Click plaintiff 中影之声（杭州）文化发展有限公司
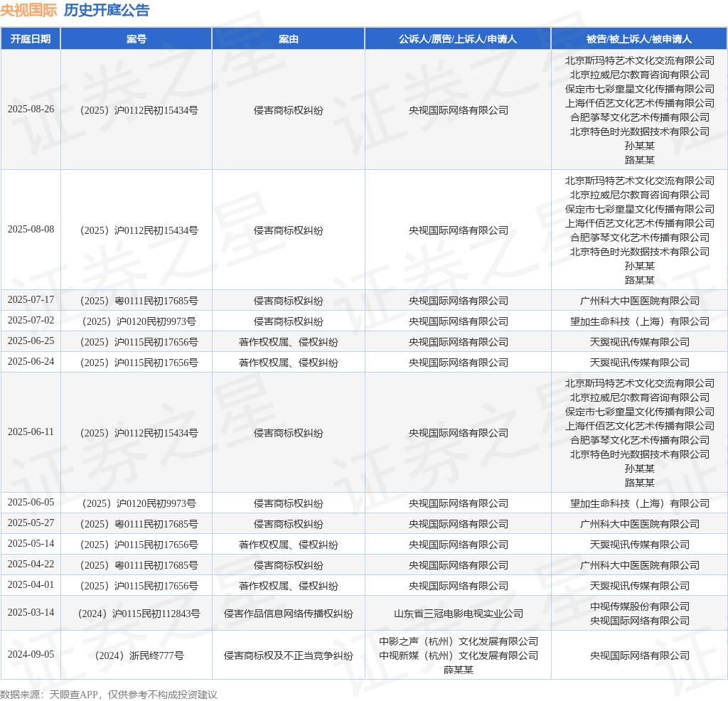728x701 pixels. coord(459,641)
